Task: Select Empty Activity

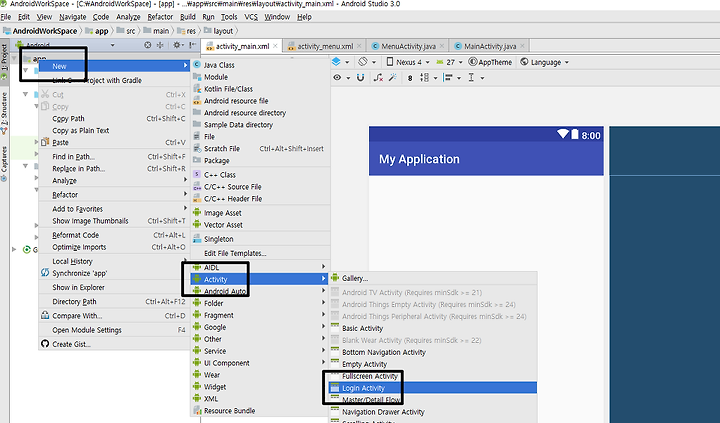Action: (x=433, y=364)
